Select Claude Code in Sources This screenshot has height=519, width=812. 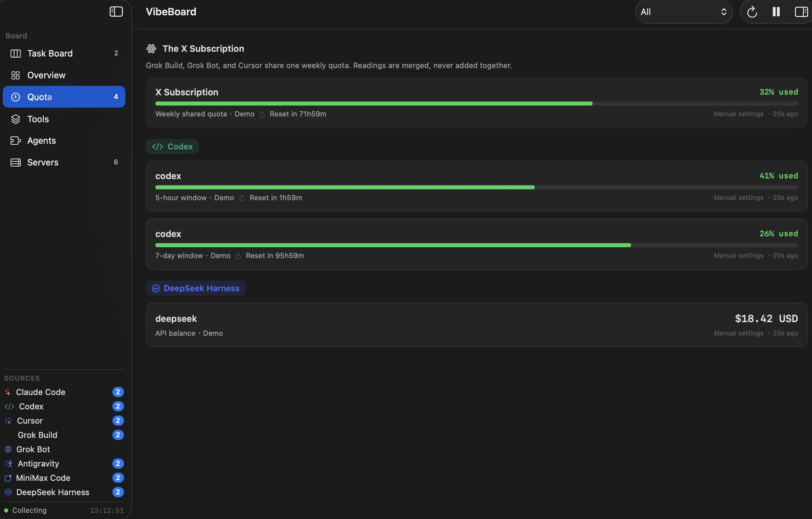pos(64,392)
